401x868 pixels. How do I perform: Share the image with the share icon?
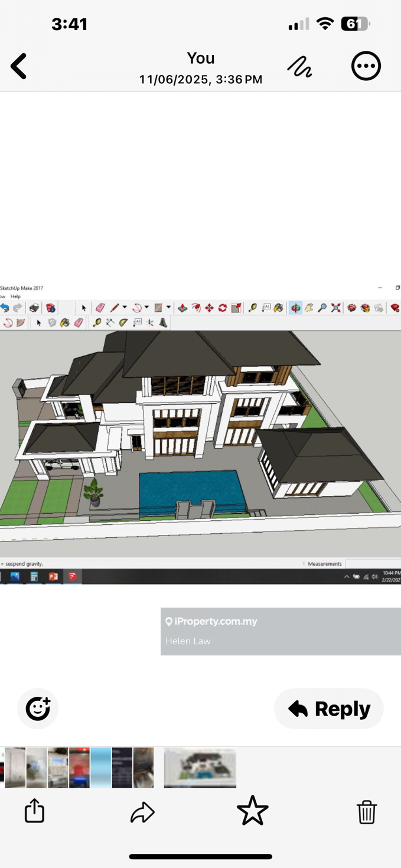[x=34, y=811]
